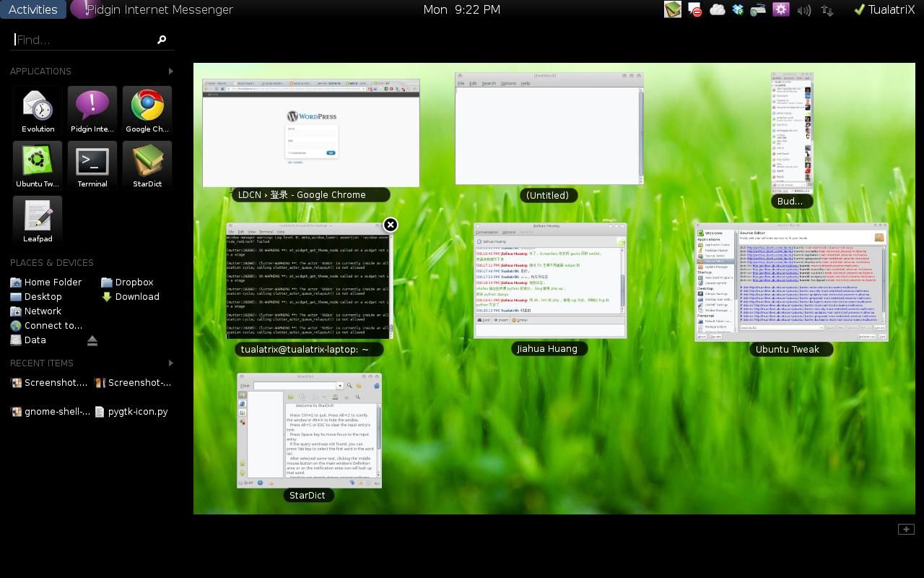Launch Leafpad text editor
This screenshot has width=924, height=578.
tap(38, 220)
